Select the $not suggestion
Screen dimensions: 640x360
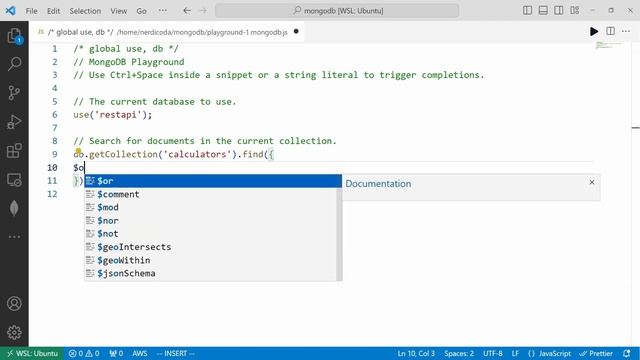(210, 234)
